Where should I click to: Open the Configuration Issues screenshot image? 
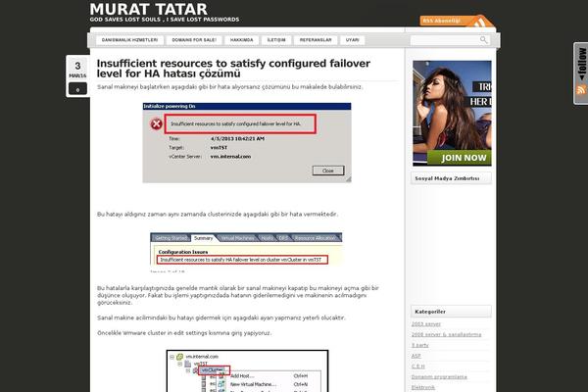(x=246, y=250)
